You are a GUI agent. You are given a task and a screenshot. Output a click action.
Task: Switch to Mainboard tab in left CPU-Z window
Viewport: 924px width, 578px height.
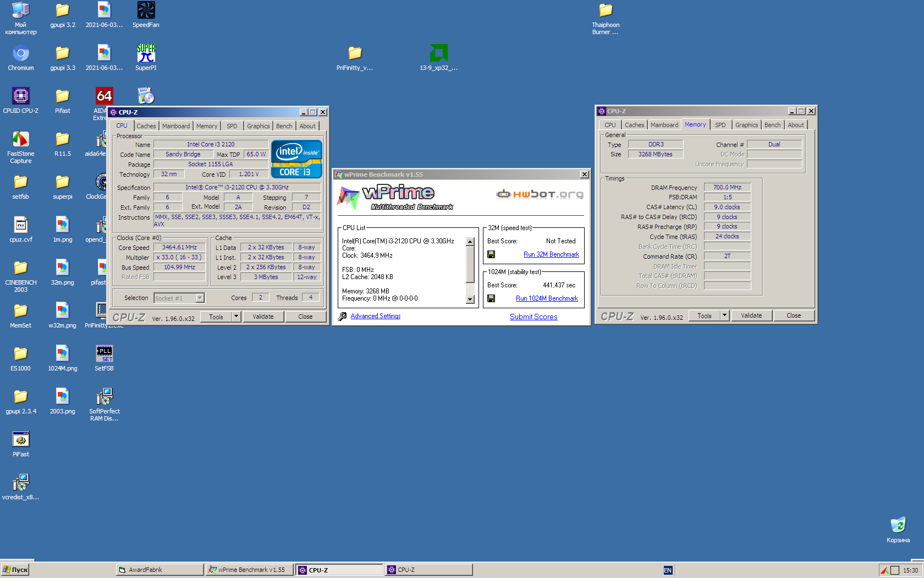176,126
